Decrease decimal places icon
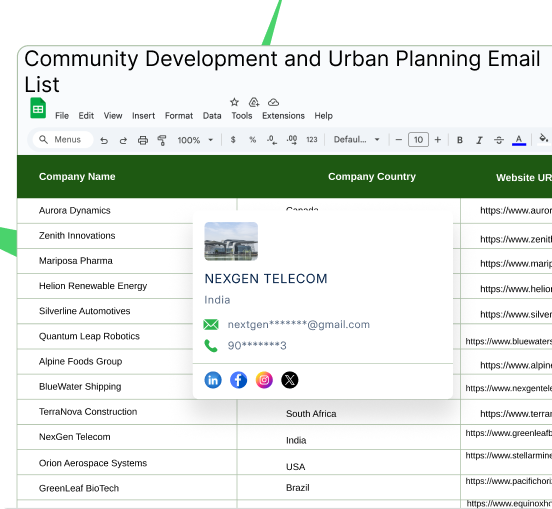The width and height of the screenshot is (552, 509). coord(272,140)
